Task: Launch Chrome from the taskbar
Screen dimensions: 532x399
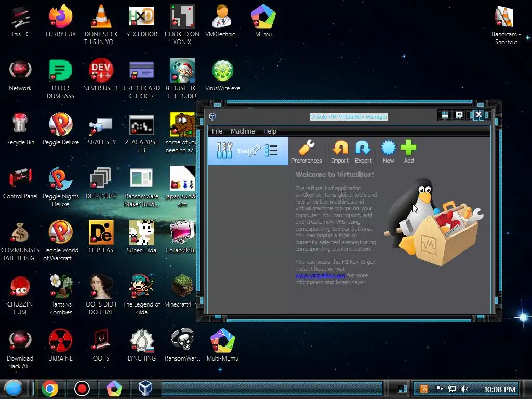Action: (50, 389)
